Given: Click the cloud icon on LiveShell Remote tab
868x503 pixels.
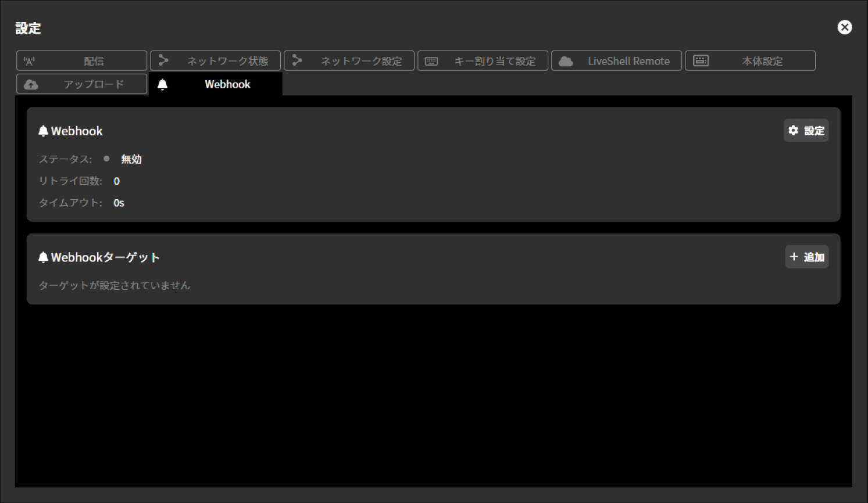Looking at the screenshot, I should tap(565, 60).
